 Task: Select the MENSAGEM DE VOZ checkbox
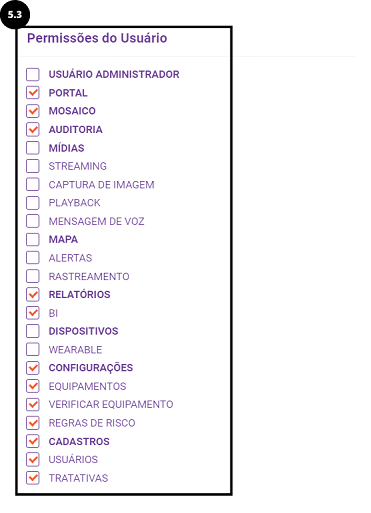pyautogui.click(x=33, y=221)
